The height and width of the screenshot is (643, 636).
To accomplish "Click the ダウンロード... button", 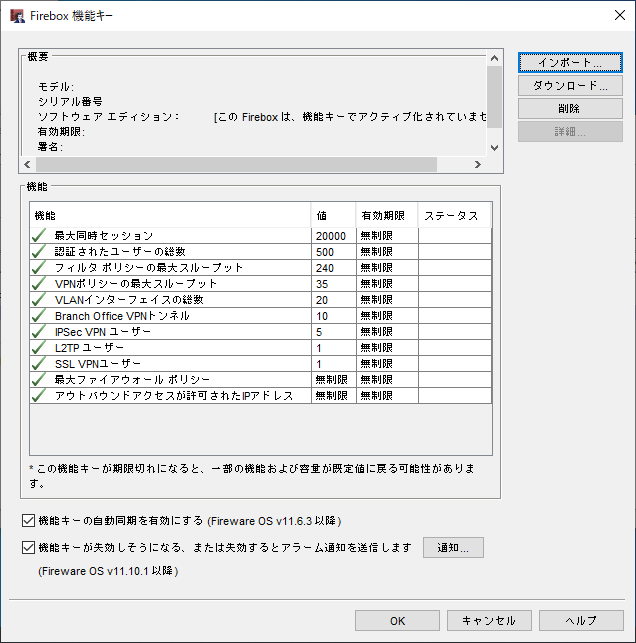I will tap(570, 85).
